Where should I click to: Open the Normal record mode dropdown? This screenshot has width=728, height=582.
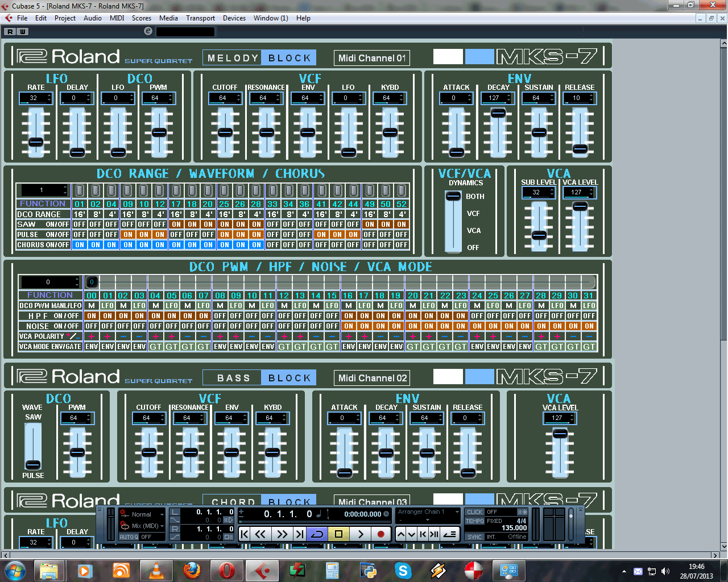point(142,514)
